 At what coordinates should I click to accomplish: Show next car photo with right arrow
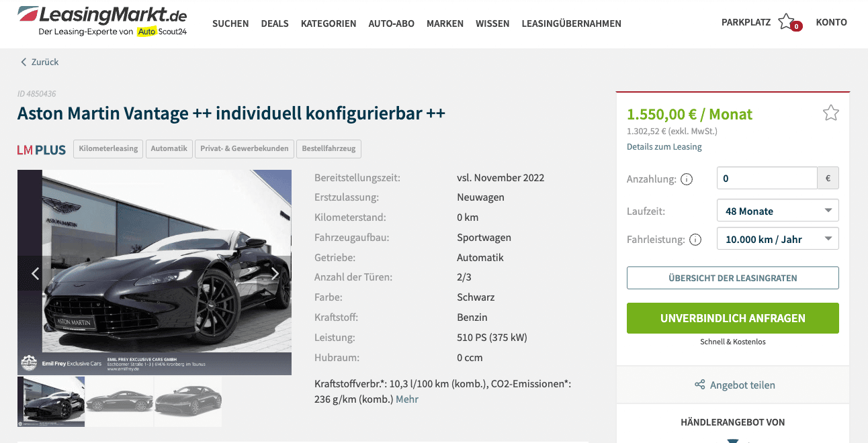click(x=275, y=273)
